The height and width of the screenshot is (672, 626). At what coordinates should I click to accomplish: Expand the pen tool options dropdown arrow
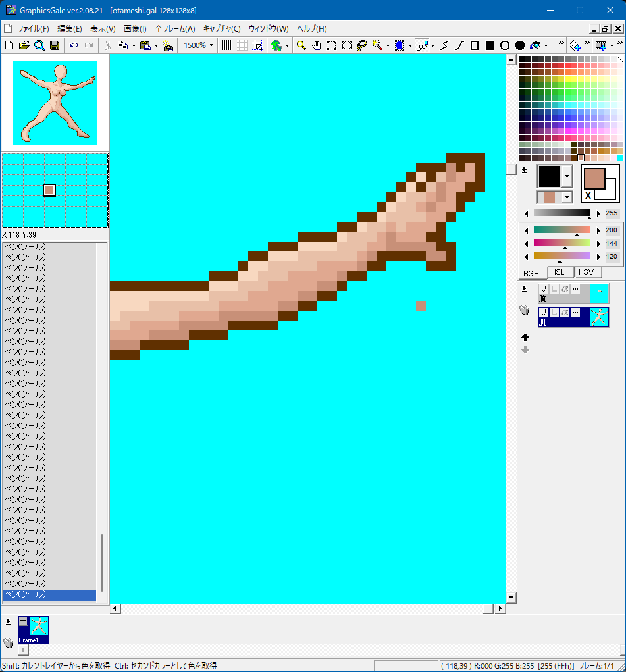(x=432, y=45)
